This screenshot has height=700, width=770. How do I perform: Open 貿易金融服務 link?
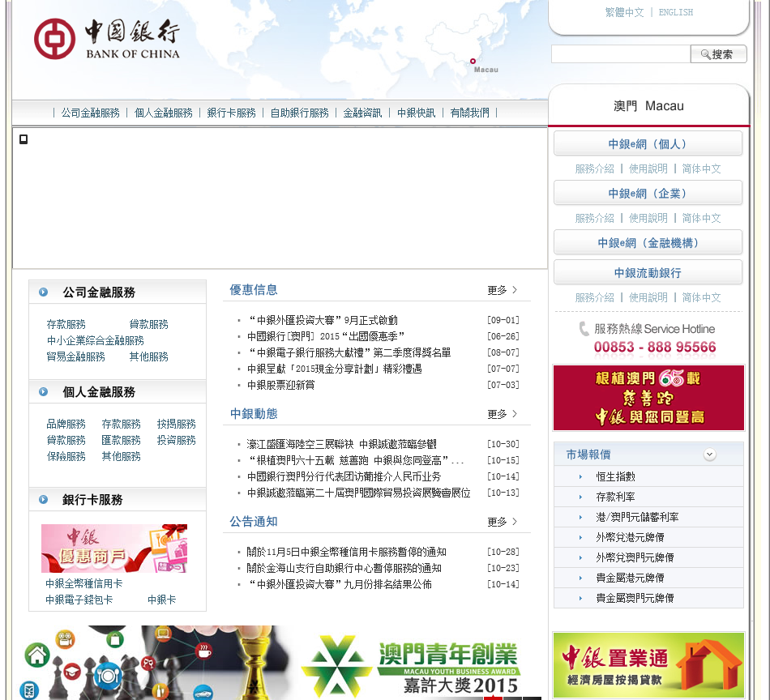coord(75,356)
